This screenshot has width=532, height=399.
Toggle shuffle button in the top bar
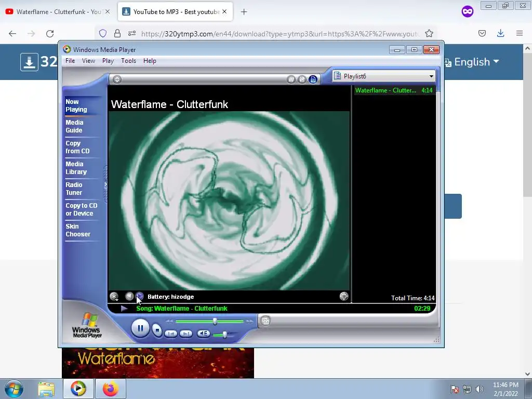point(291,79)
